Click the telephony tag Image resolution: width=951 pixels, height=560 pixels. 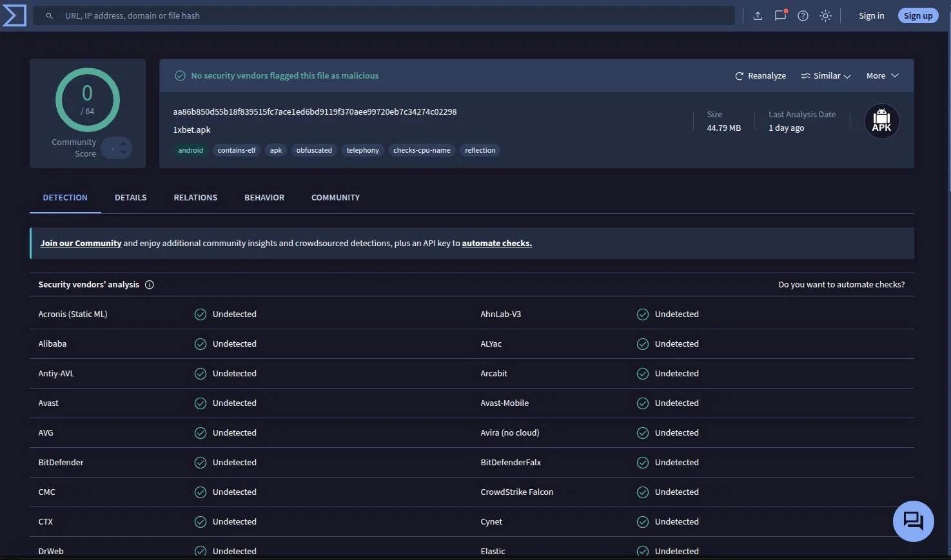[x=363, y=150]
